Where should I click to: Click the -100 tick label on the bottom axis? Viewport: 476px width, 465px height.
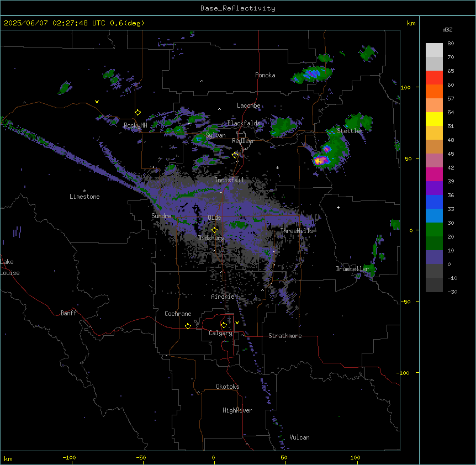click(x=69, y=457)
